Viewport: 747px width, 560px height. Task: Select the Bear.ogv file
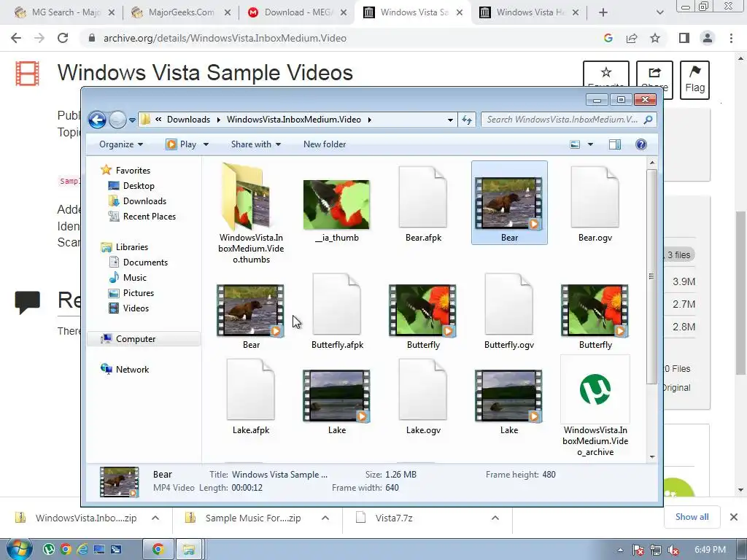point(595,204)
